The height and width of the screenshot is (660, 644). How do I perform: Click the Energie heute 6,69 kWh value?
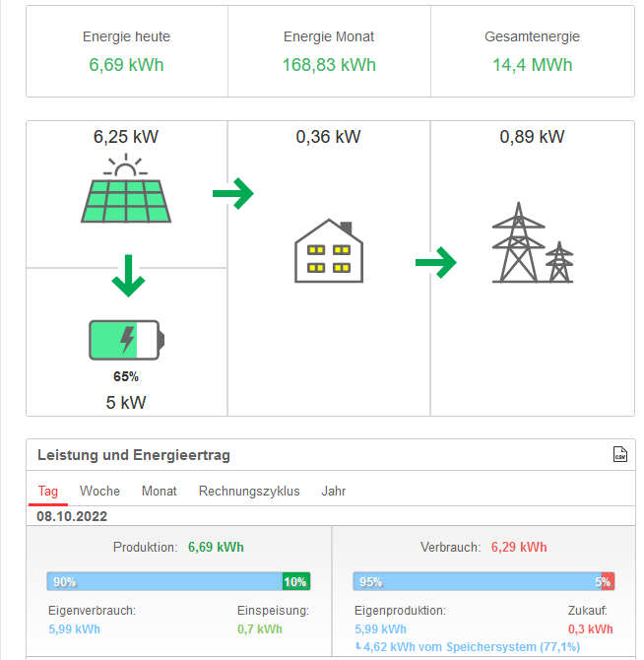click(x=126, y=65)
